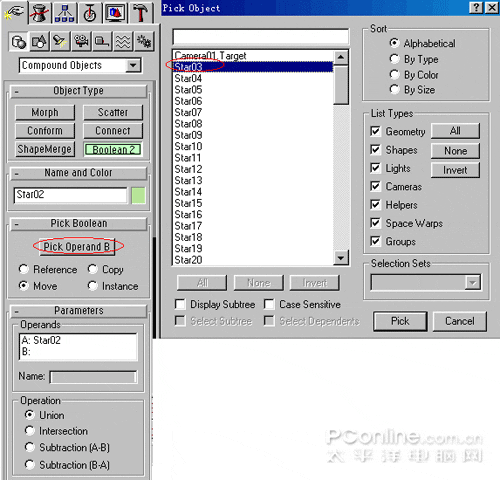Click the Pick Operand B button
Image resolution: width=500 pixels, height=480 pixels.
[77, 247]
